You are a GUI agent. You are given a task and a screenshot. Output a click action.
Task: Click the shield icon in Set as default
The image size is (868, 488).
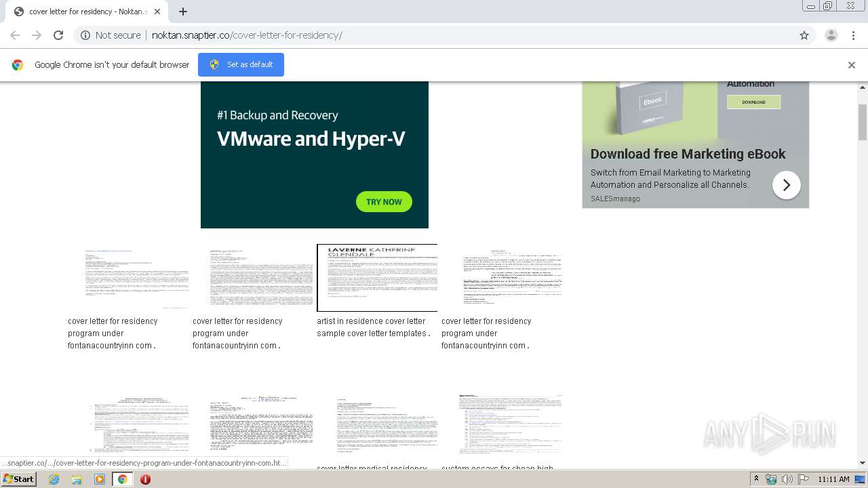pyautogui.click(x=214, y=64)
